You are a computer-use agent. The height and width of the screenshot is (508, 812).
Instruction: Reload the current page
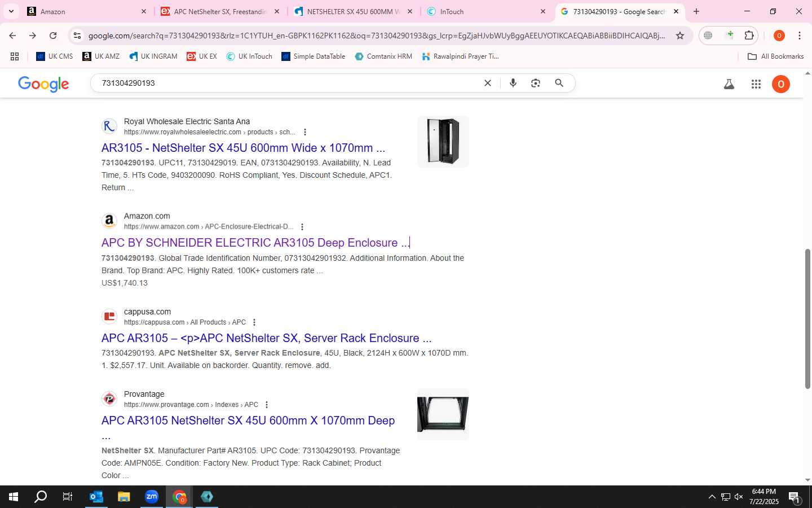53,36
